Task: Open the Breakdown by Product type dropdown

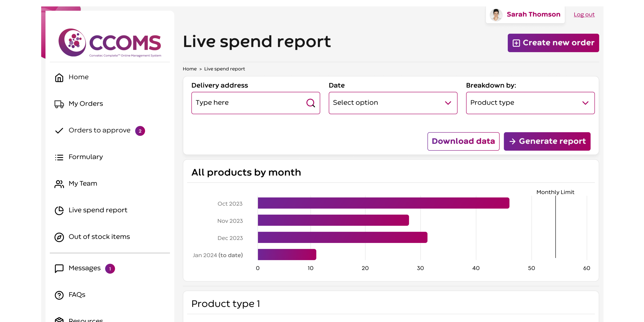Action: (530, 103)
